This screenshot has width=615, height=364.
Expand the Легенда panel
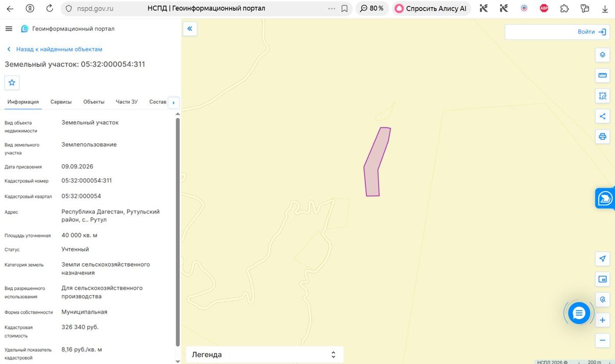[264, 354]
